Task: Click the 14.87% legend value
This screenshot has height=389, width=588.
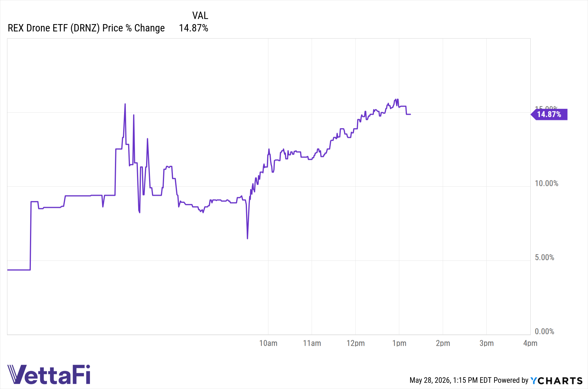Action: pos(193,28)
